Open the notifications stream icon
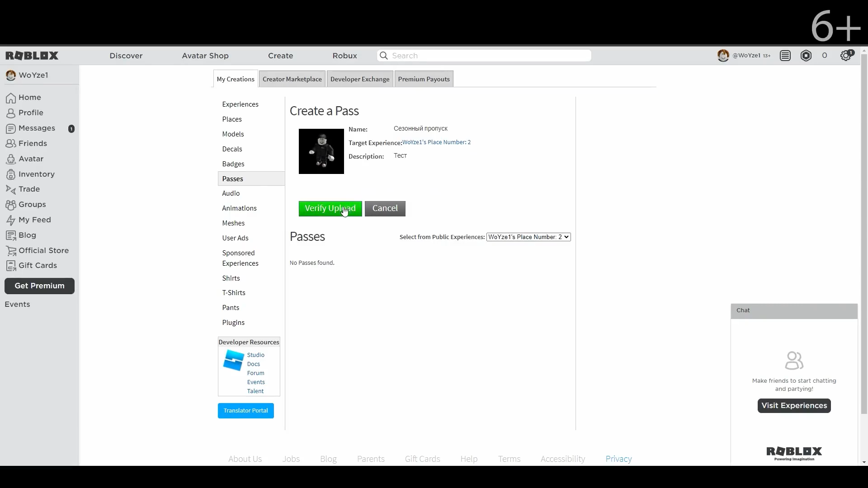The image size is (868, 488). coord(785,56)
